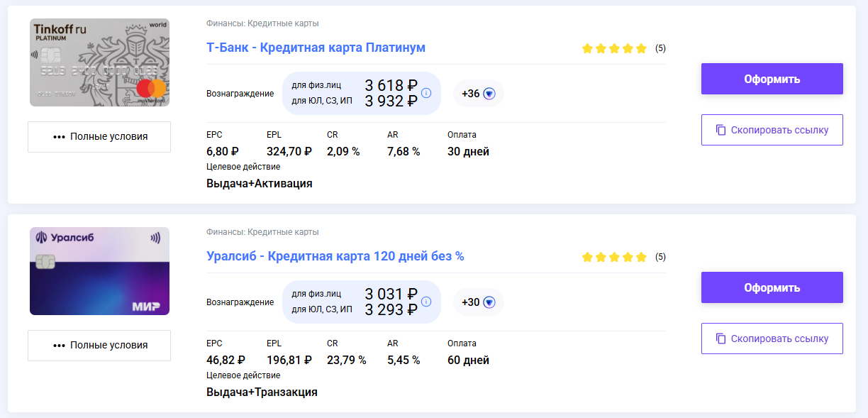
Task: Open Т-Банк - Кредитная карта Платинум link
Action: [x=316, y=48]
